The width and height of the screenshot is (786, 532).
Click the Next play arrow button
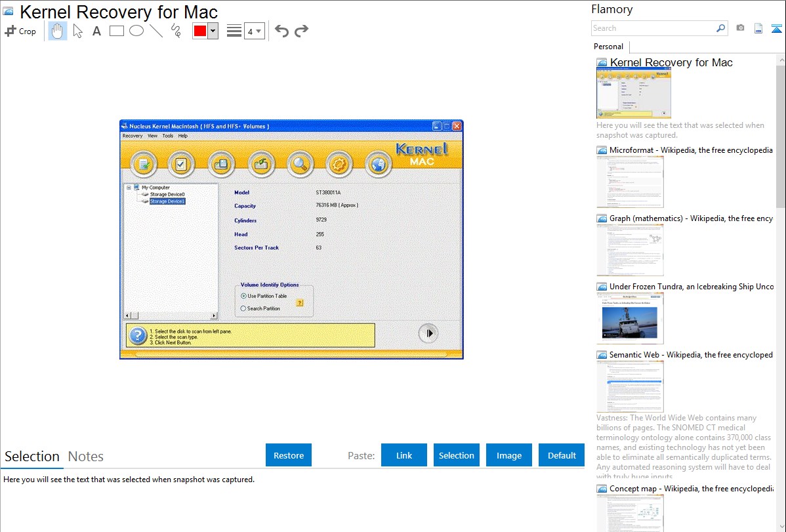coord(428,333)
